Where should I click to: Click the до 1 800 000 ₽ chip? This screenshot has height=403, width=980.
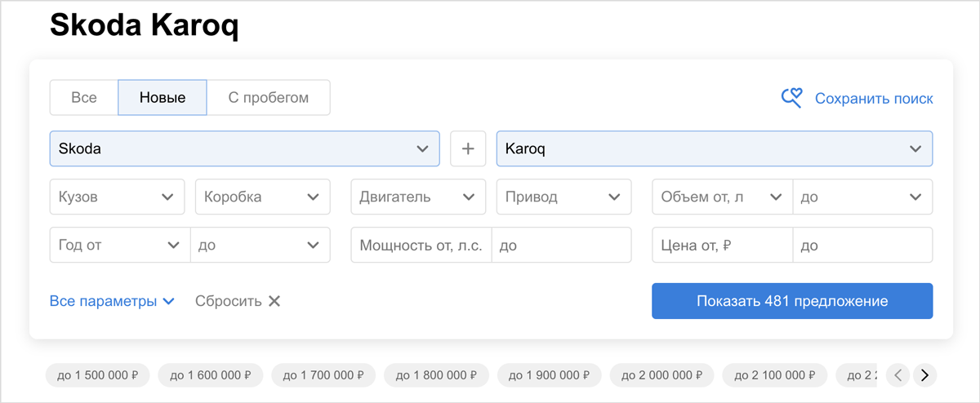click(436, 375)
